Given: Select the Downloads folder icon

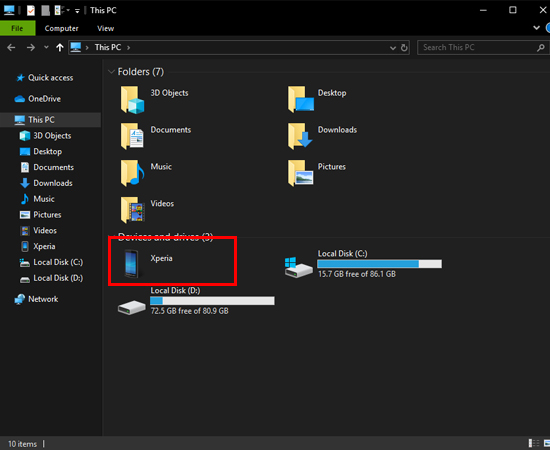Looking at the screenshot, I should coord(300,136).
